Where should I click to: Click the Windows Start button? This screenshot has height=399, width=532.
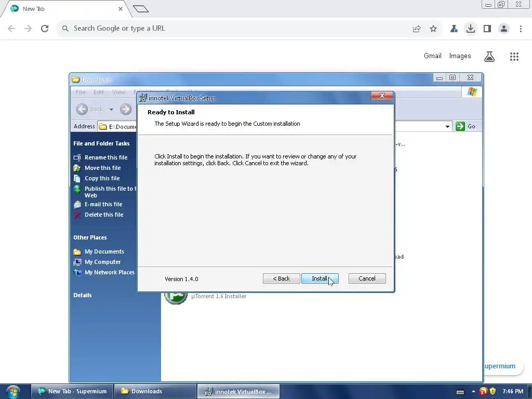pos(12,392)
